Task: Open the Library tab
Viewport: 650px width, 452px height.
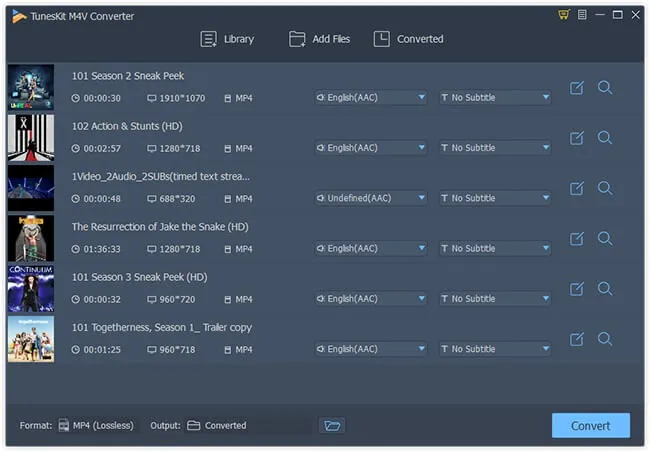Action: pos(227,39)
